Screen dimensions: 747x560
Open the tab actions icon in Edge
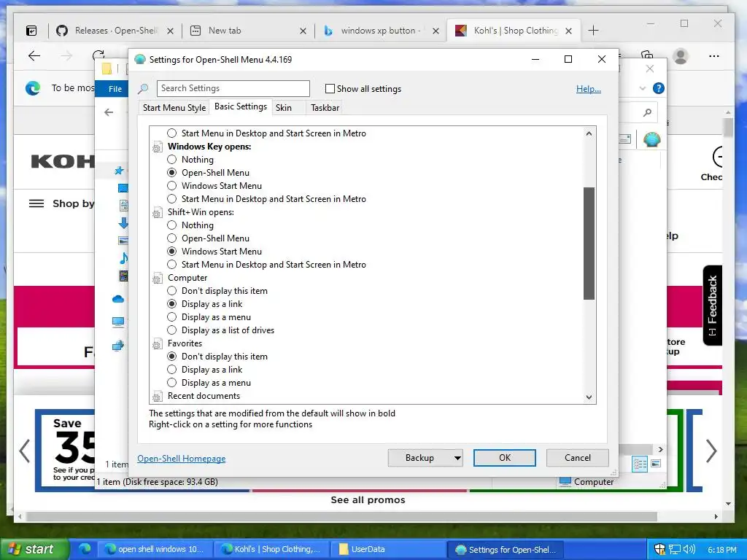tap(31, 31)
